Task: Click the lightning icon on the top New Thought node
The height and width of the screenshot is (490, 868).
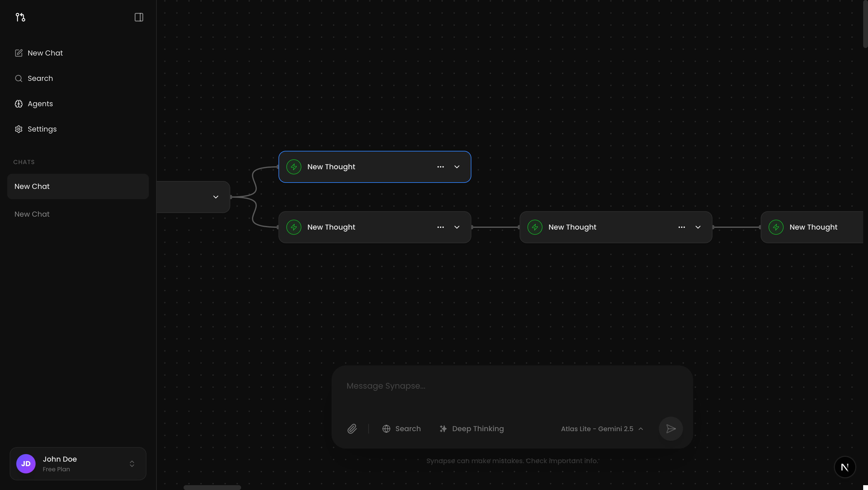Action: pos(294,167)
